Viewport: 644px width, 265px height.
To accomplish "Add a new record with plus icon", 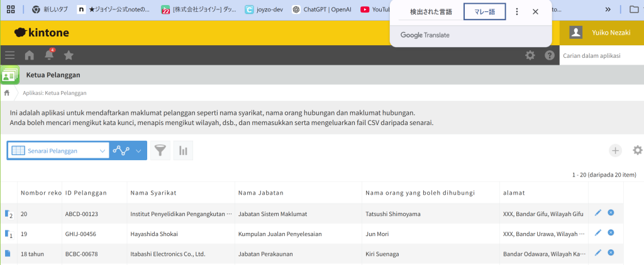I will coord(615,150).
